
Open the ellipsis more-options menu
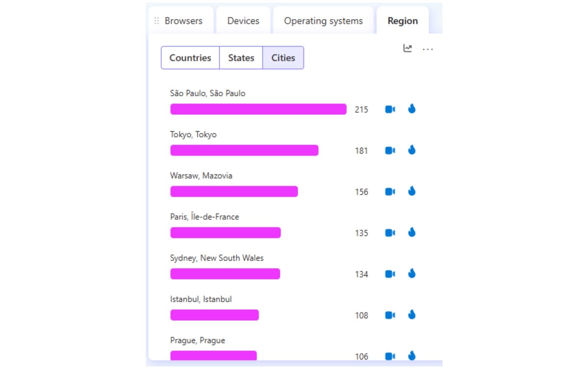click(x=428, y=49)
